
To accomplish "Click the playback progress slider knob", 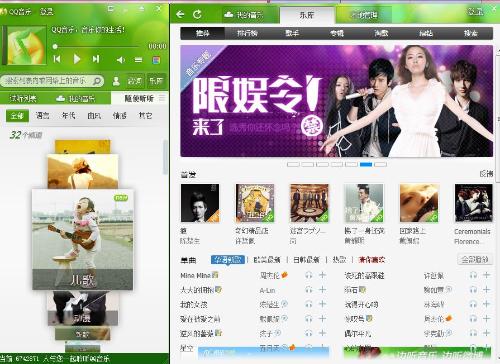I will [55, 46].
